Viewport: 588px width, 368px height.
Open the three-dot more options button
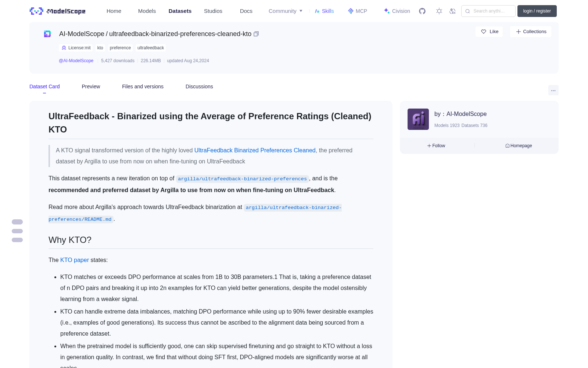(x=553, y=90)
